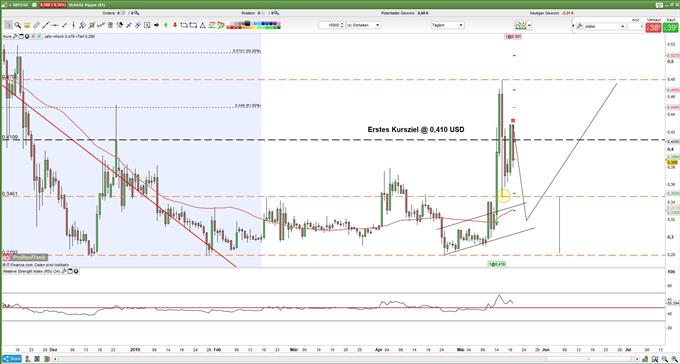Click wrench icon next to order dropdown
The height and width of the screenshot is (364, 680).
[x=579, y=26]
